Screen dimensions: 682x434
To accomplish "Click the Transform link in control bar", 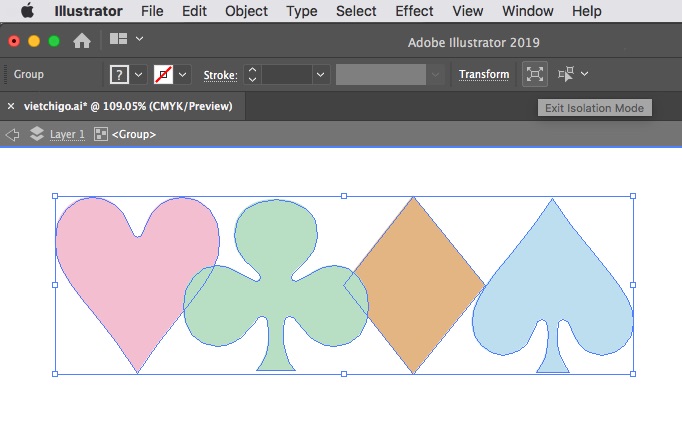I will (484, 74).
